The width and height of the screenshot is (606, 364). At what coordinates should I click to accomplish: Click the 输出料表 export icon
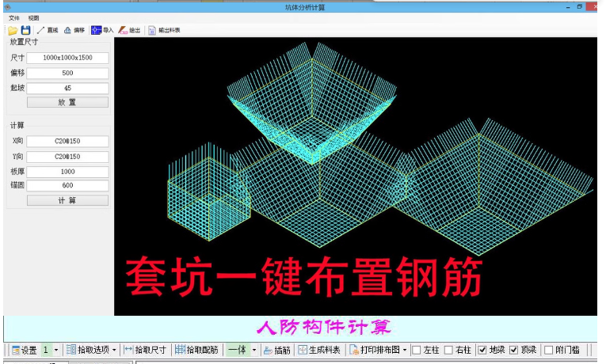coord(152,30)
